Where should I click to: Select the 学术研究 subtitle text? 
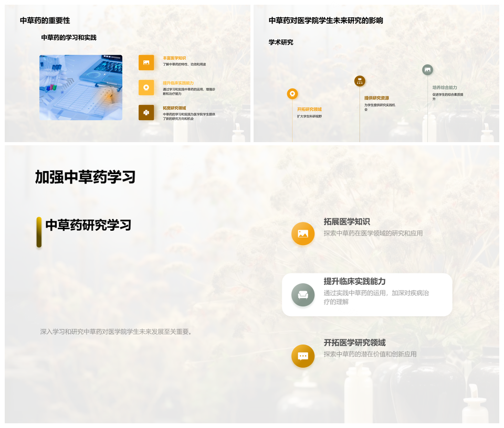click(x=281, y=42)
